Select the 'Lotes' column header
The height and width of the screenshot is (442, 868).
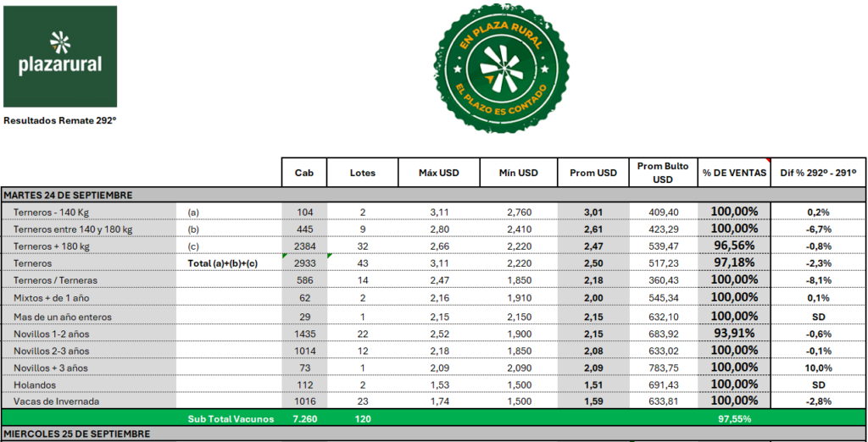(x=363, y=173)
